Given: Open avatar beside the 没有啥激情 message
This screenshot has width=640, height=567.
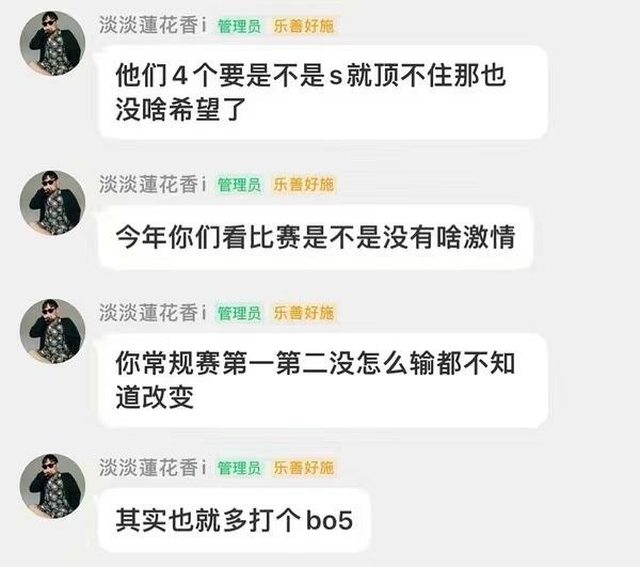Looking at the screenshot, I should (x=53, y=203).
